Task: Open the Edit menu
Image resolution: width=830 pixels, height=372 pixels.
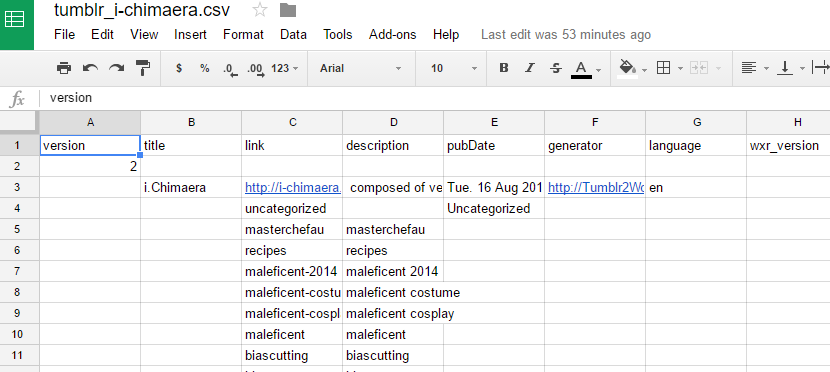Action: (x=103, y=35)
